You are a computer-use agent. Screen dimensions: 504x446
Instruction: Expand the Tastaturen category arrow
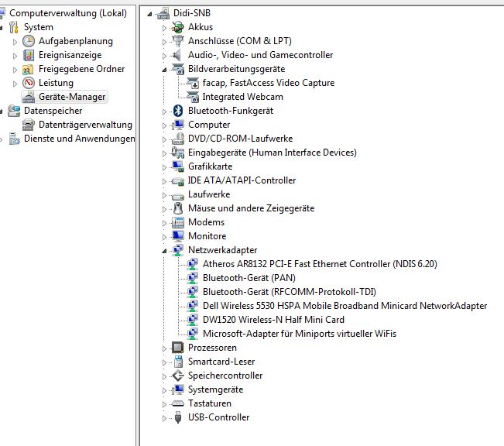[164, 404]
